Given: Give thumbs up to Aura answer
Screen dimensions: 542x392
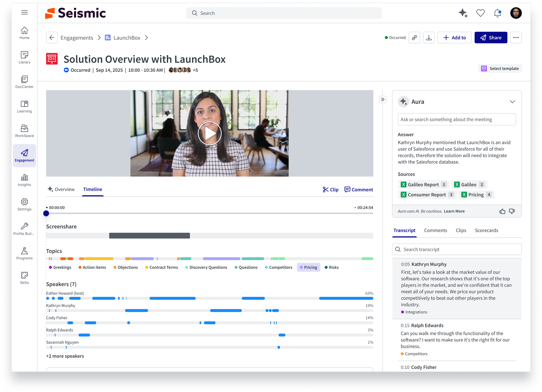Looking at the screenshot, I should click(x=502, y=211).
